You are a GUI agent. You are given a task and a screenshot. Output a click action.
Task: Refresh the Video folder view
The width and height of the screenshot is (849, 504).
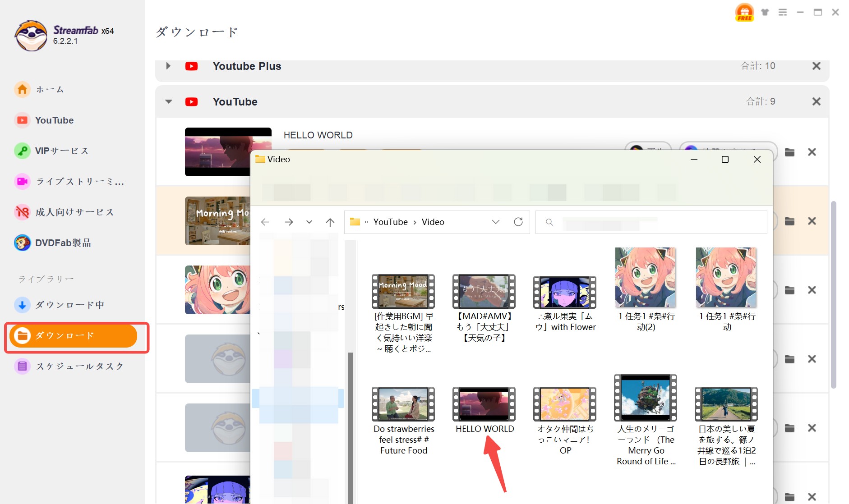pos(518,222)
